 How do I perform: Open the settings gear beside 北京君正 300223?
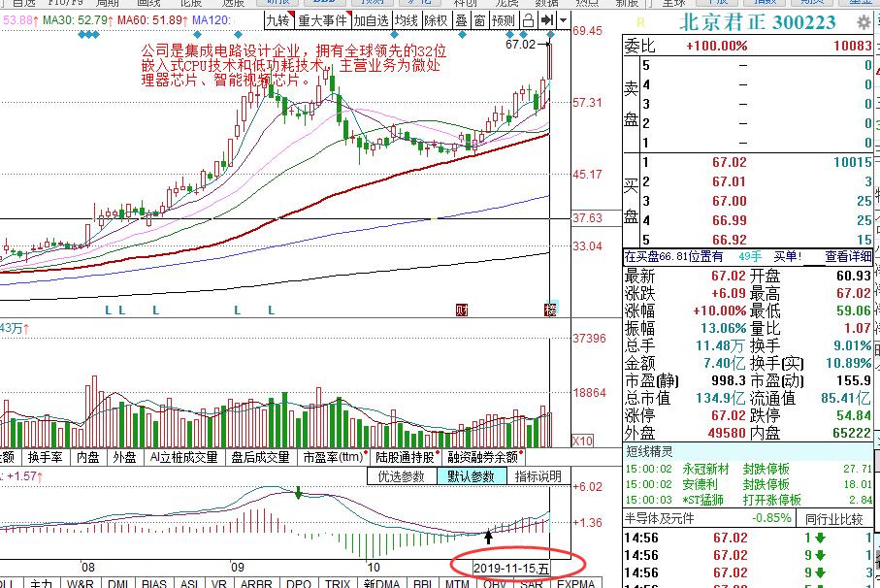[864, 23]
